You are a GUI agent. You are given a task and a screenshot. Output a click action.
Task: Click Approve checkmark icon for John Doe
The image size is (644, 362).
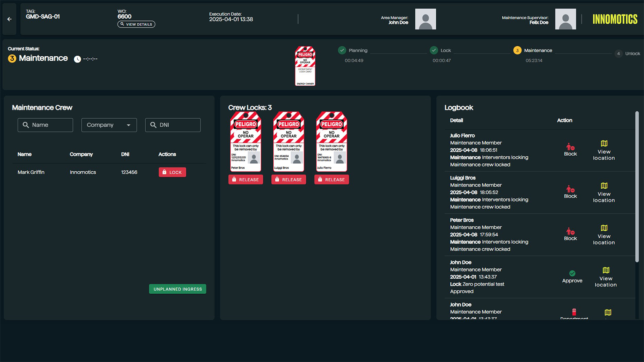click(572, 274)
